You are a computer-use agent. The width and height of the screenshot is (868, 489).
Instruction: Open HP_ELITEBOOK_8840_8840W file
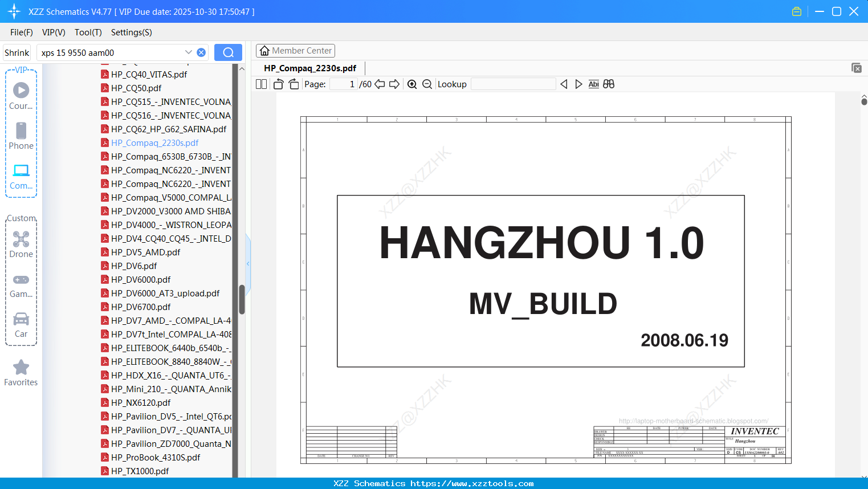(166, 361)
